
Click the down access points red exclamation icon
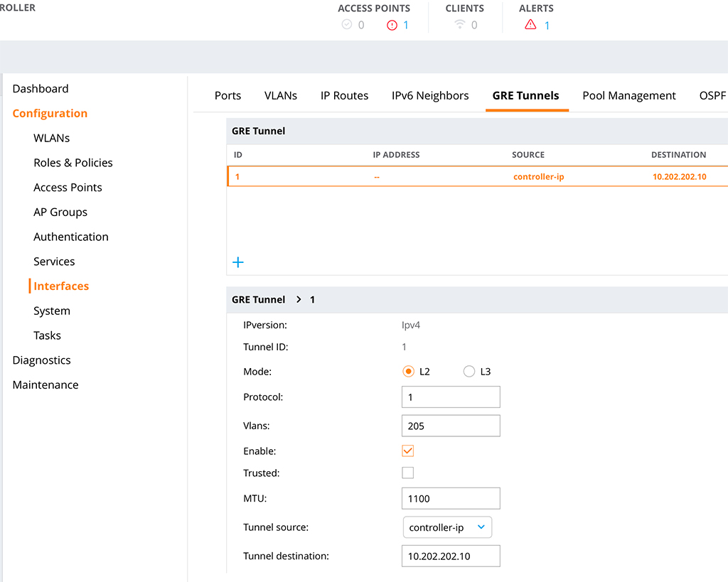pos(392,25)
